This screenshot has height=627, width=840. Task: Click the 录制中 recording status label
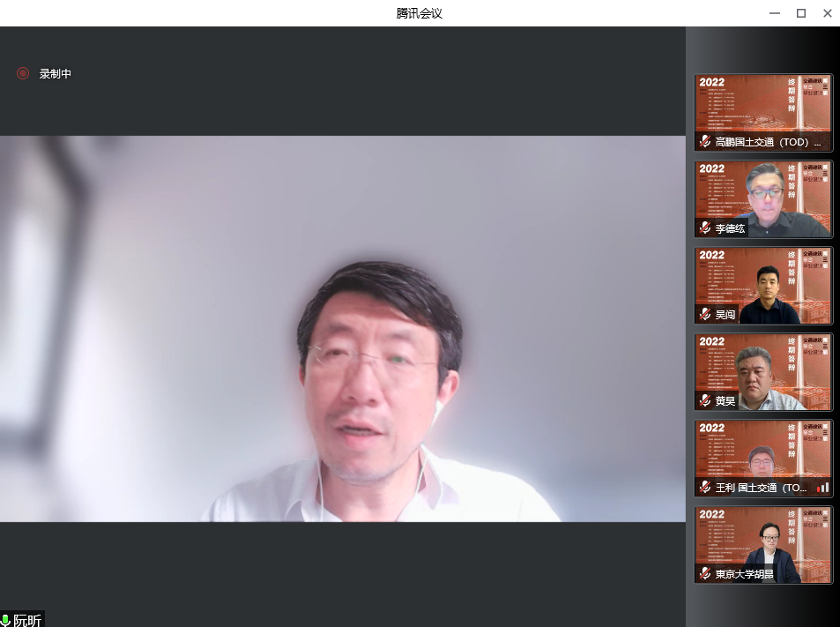click(x=56, y=74)
